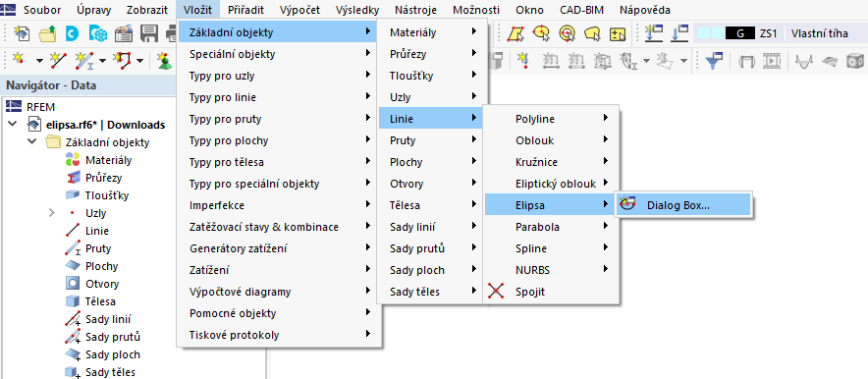Open the Load Cases dialog icon

pos(679,33)
